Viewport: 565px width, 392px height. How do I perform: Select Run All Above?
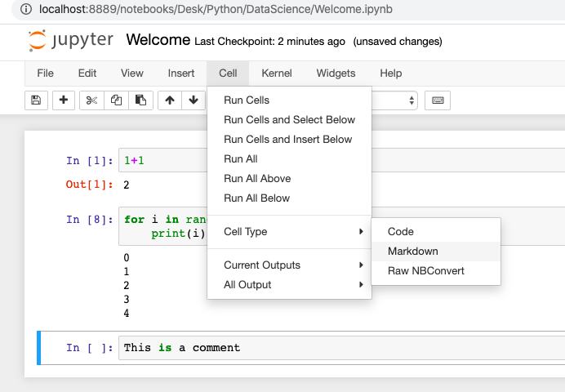(289, 179)
